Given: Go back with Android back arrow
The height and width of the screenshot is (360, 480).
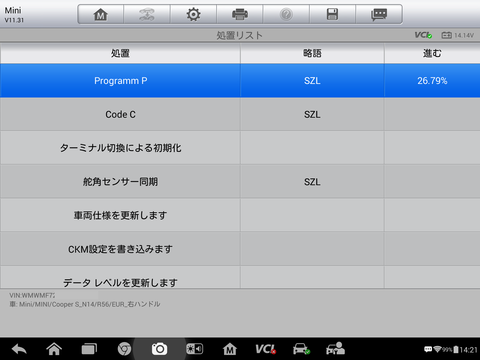Looking at the screenshot, I should click(x=19, y=349).
